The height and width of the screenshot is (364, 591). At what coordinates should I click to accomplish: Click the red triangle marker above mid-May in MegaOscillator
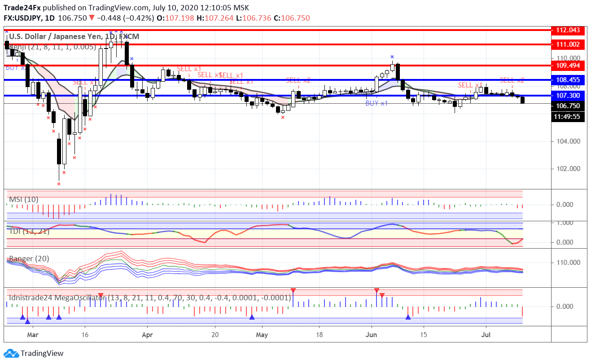pyautogui.click(x=293, y=290)
